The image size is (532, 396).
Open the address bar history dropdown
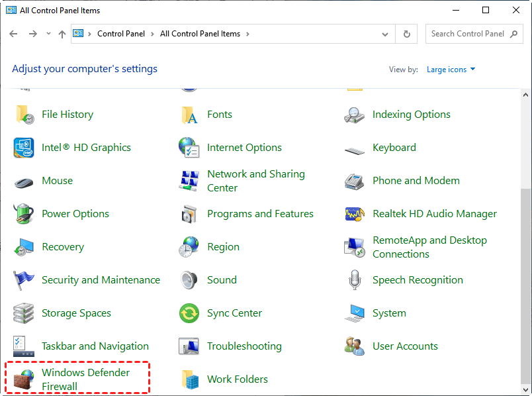point(386,34)
